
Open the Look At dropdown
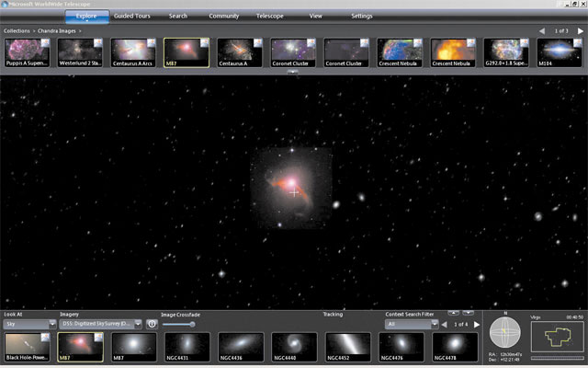29,324
